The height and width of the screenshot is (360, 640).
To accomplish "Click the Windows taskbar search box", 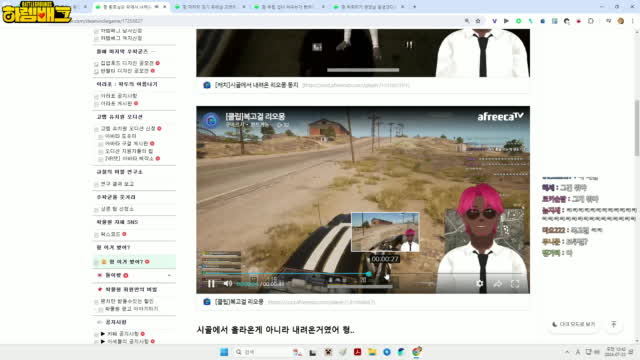I will (x=260, y=352).
